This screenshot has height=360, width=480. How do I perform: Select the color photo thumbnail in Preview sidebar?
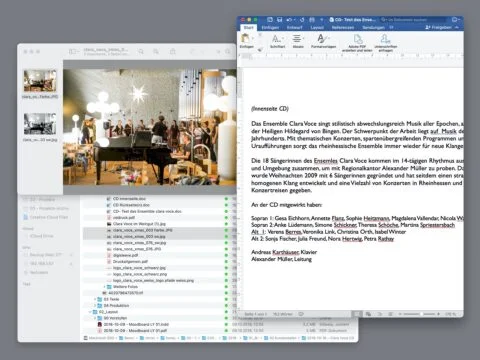pos(40,80)
